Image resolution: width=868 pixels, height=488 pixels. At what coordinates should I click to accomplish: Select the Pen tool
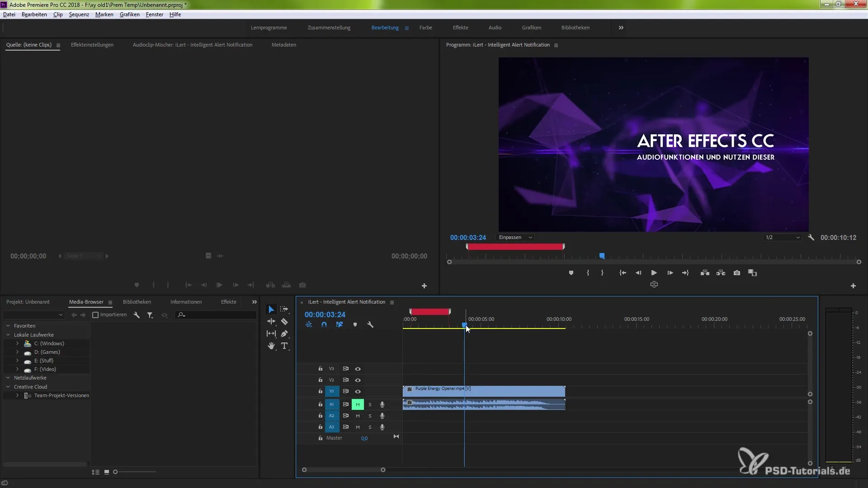coord(284,333)
